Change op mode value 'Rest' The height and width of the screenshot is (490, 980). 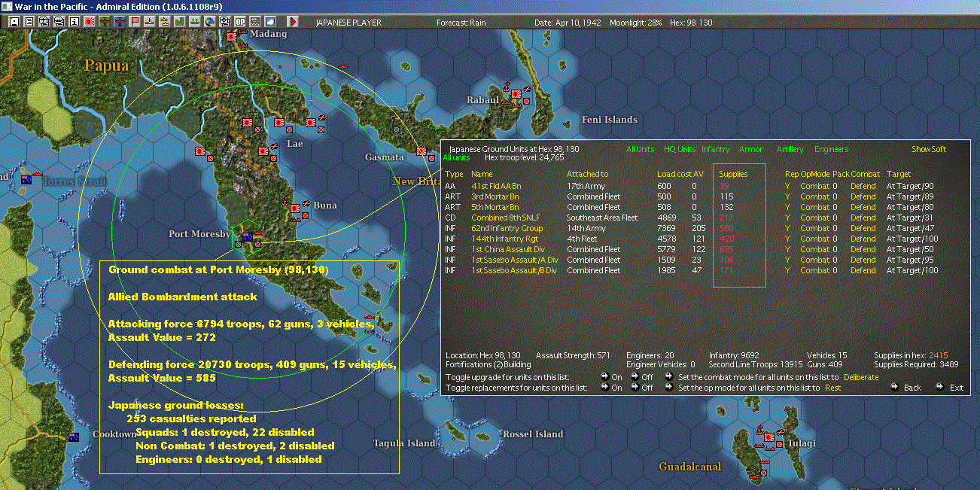click(832, 388)
